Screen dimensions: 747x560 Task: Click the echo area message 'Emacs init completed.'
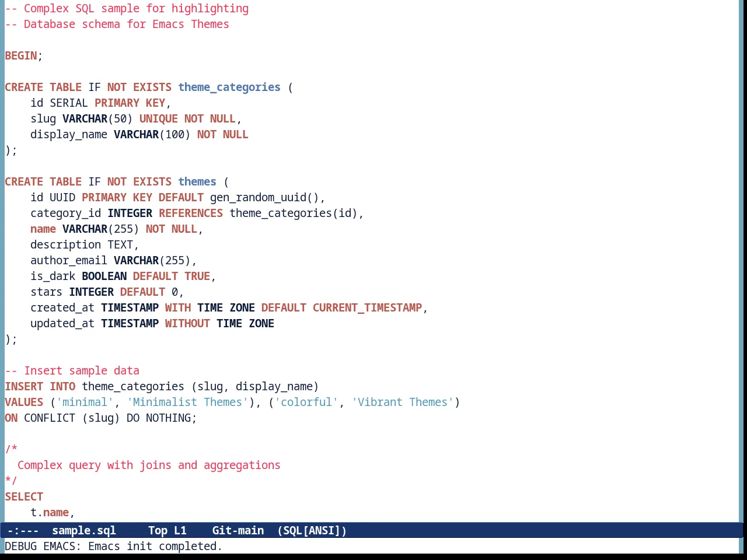[x=155, y=546]
